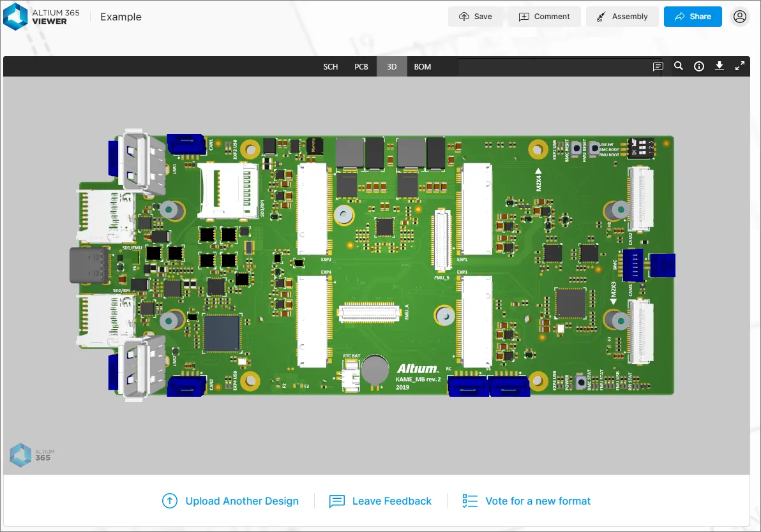This screenshot has height=532, width=761.
Task: Click the Altium 365 watermark logo
Action: pos(30,455)
